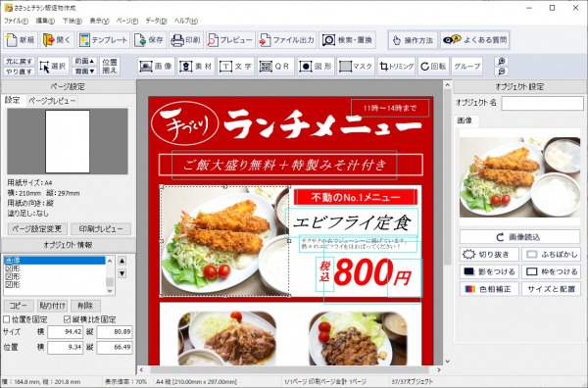Open the テンプレート template picker
Screen dimensions: 588x388
pos(104,40)
